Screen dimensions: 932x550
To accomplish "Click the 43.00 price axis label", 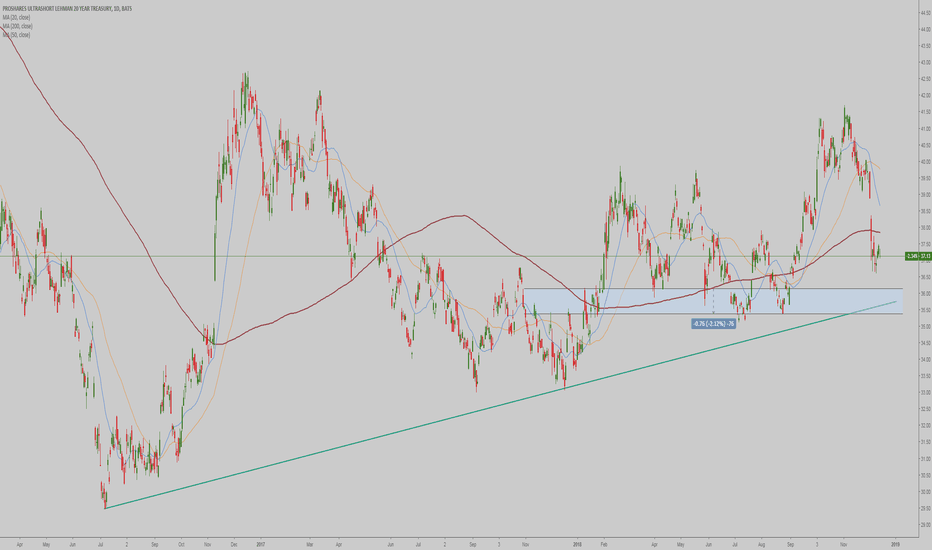I will click(x=925, y=62).
